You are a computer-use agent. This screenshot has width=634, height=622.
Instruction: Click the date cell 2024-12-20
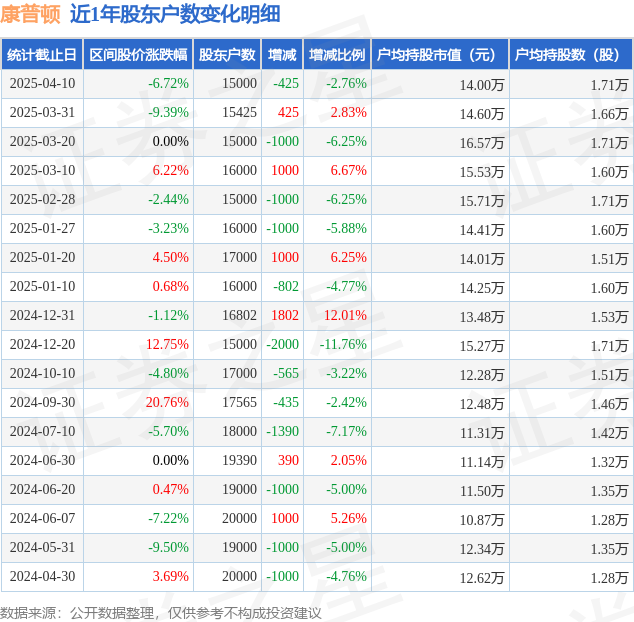pyautogui.click(x=42, y=344)
